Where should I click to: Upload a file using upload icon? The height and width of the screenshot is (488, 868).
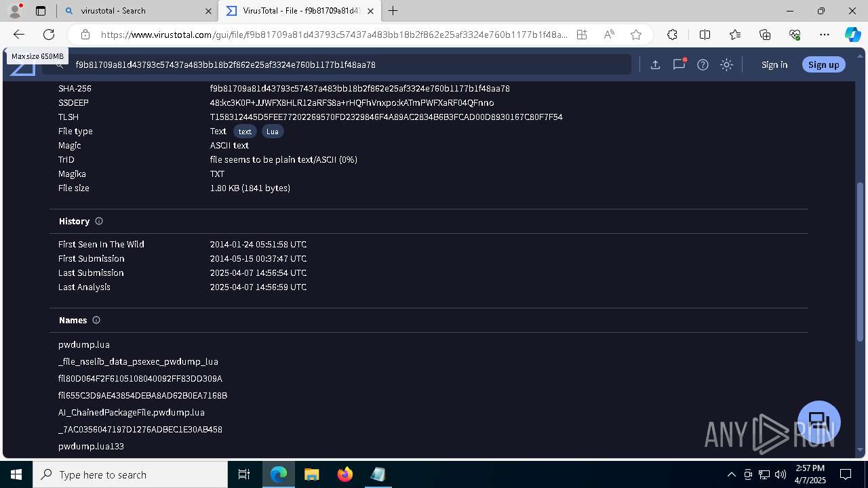pyautogui.click(x=655, y=65)
